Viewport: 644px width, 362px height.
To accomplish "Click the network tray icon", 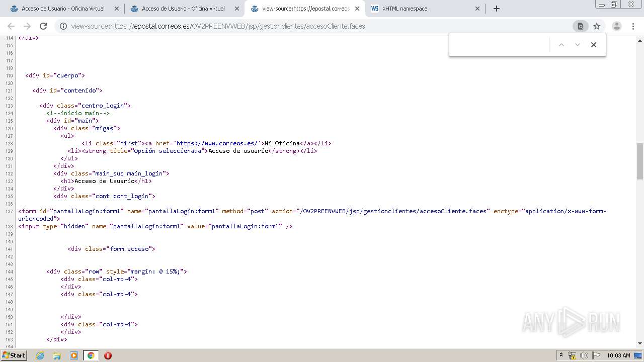I will click(572, 355).
